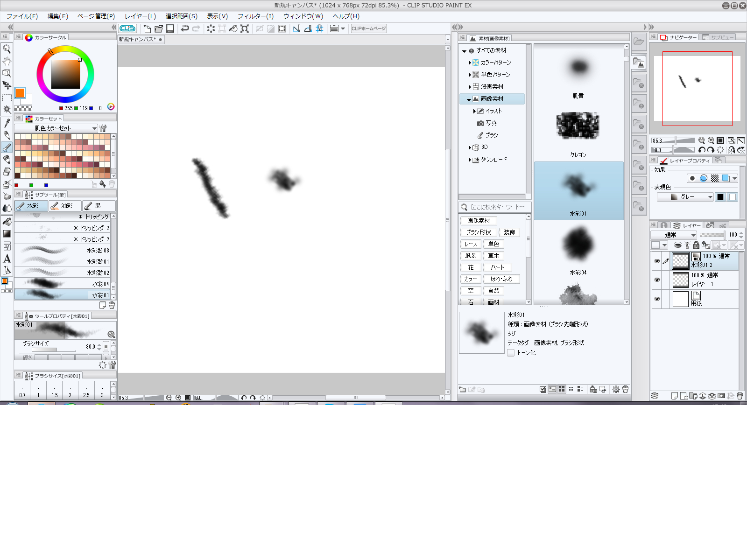Hide the 水彩01 2 layer
Viewport: 747px width, 560px height.
(x=657, y=261)
